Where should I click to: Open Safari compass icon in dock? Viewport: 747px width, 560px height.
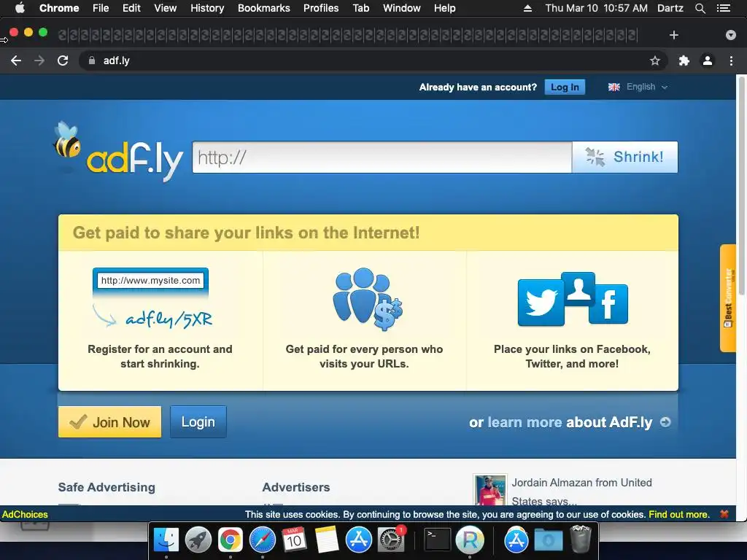point(263,540)
